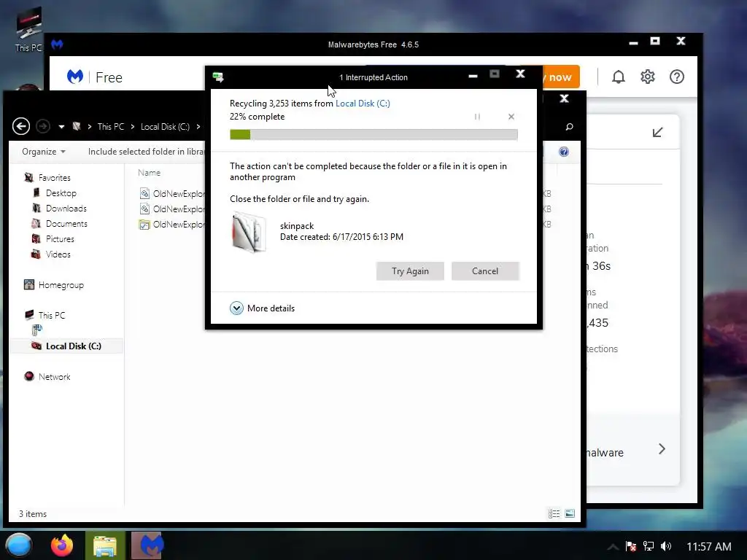Switch Explorer to large icons view
Viewport: 747px width, 560px height.
point(569,513)
